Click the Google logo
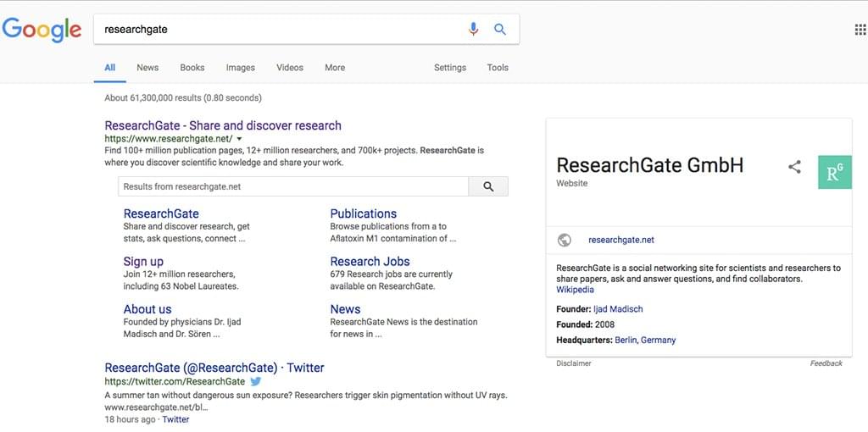 coord(42,30)
